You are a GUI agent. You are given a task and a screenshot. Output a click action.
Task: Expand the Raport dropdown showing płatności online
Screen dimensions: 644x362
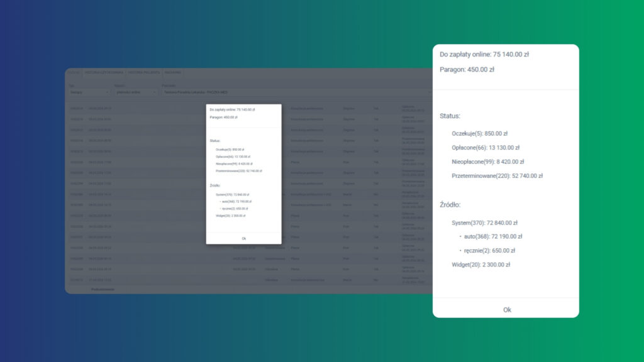[x=136, y=92]
